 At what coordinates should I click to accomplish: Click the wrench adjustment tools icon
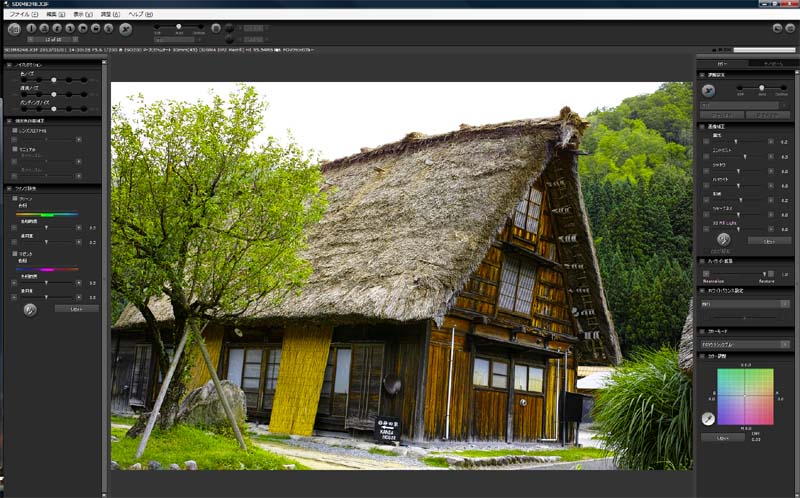(x=126, y=29)
